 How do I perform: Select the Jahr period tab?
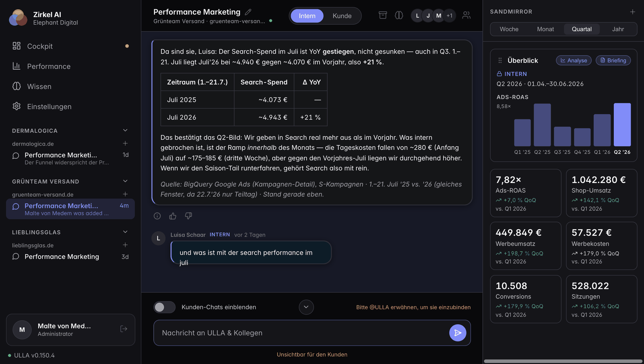click(618, 29)
